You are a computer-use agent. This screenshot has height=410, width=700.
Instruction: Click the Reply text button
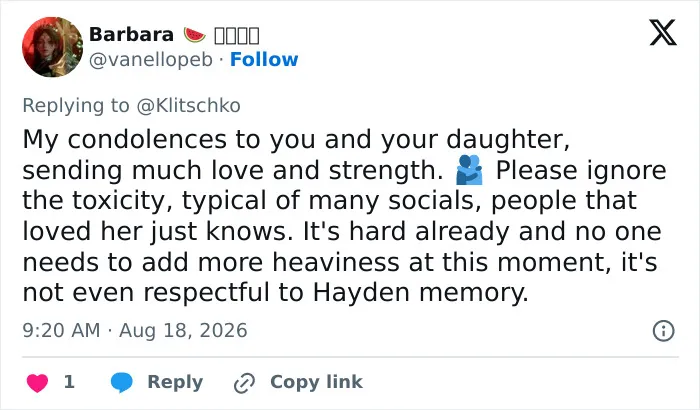pyautogui.click(x=175, y=382)
